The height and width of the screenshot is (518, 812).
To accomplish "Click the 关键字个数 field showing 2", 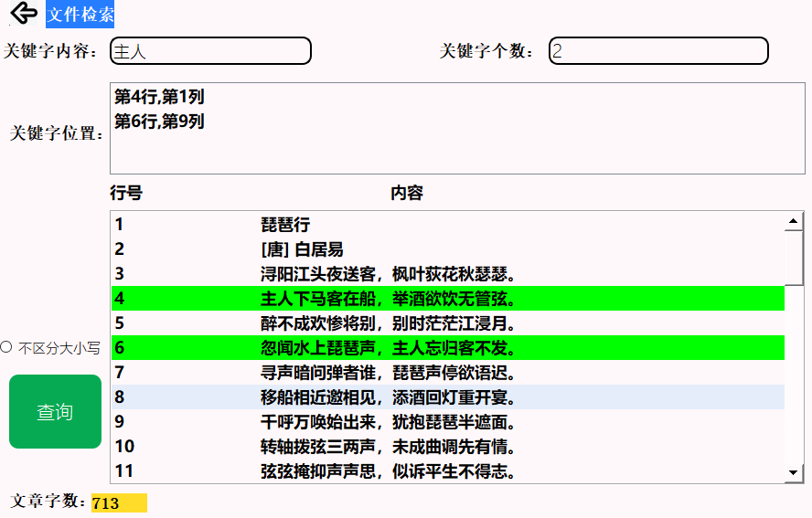I will pyautogui.click(x=658, y=51).
